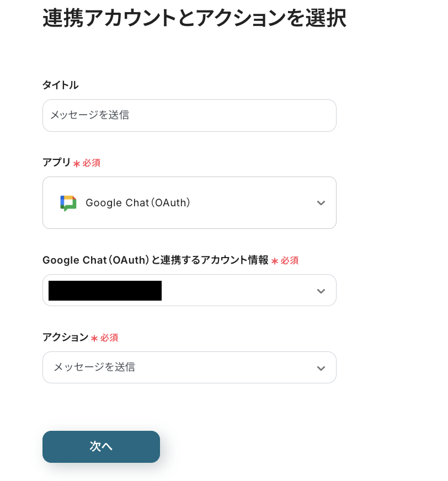This screenshot has width=448, height=481.
Task: Click the chevron in the アプリ dropdown
Action: [321, 203]
